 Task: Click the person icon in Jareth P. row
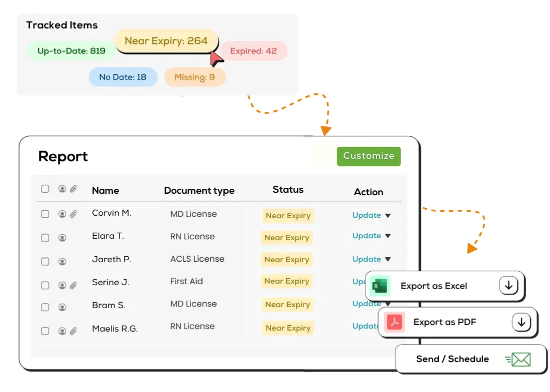62,261
